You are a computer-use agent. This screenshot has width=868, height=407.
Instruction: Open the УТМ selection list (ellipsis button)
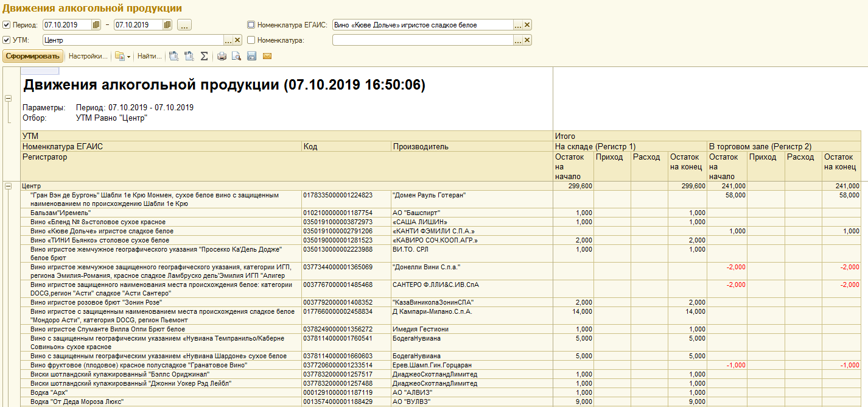228,40
